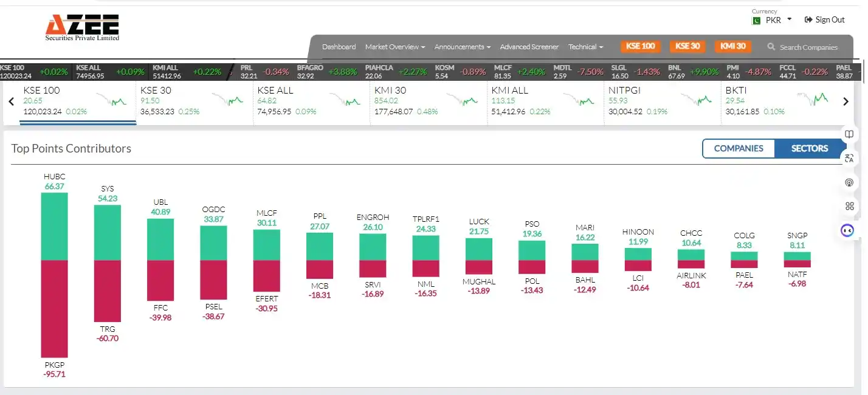Viewport: 868px width, 395px height.
Task: Click the BNL ticker entry
Action: tap(694, 72)
